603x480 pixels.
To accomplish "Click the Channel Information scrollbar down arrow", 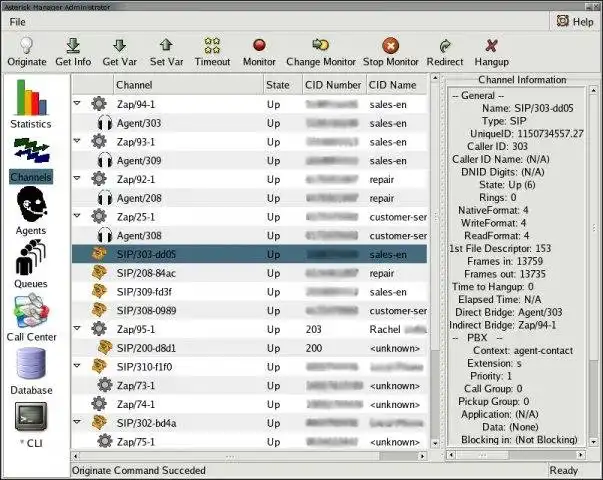I will 593,442.
